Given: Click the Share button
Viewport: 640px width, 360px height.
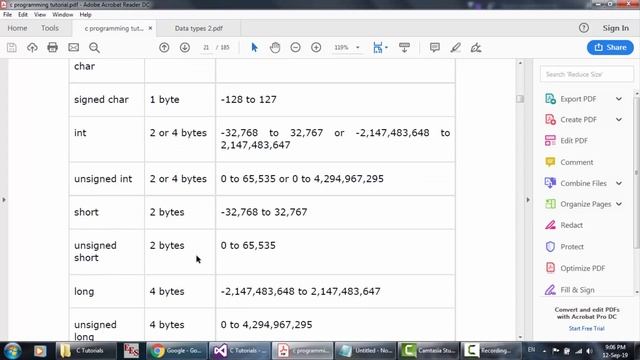Looking at the screenshot, I should (x=610, y=47).
